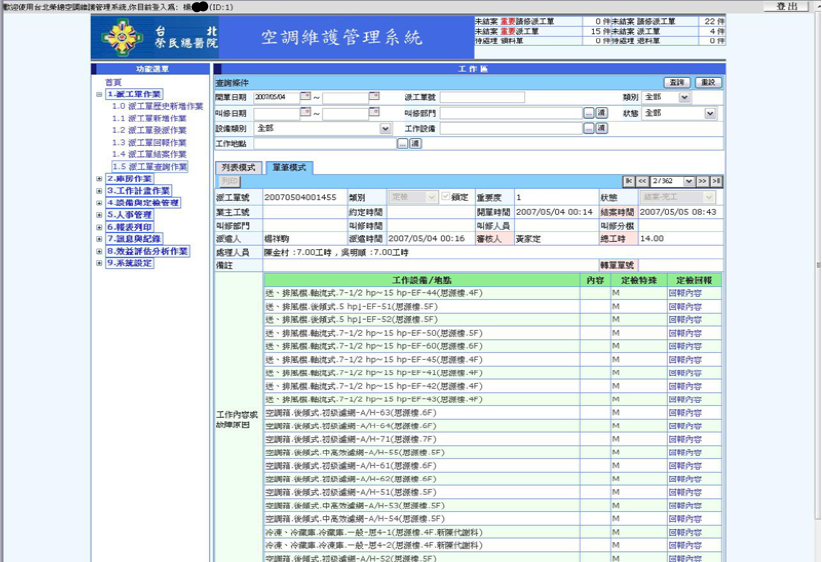Image resolution: width=822 pixels, height=562 pixels.
Task: Expand the 6.報表列印 tree node
Action: tap(99, 227)
